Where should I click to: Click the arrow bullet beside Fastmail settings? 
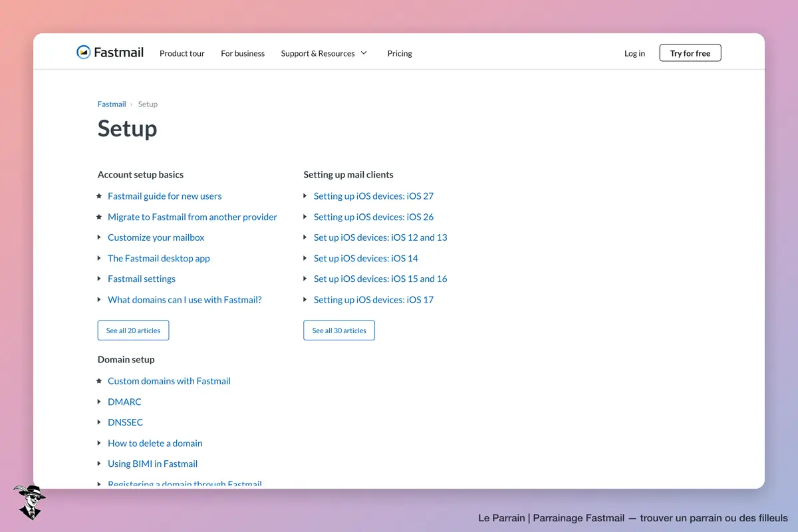[99, 279]
